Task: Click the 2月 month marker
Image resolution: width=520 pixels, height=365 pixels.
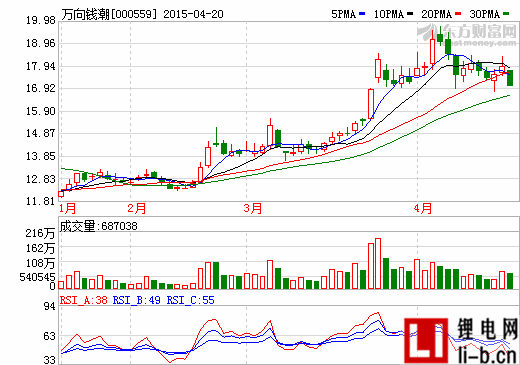Action: click(137, 209)
